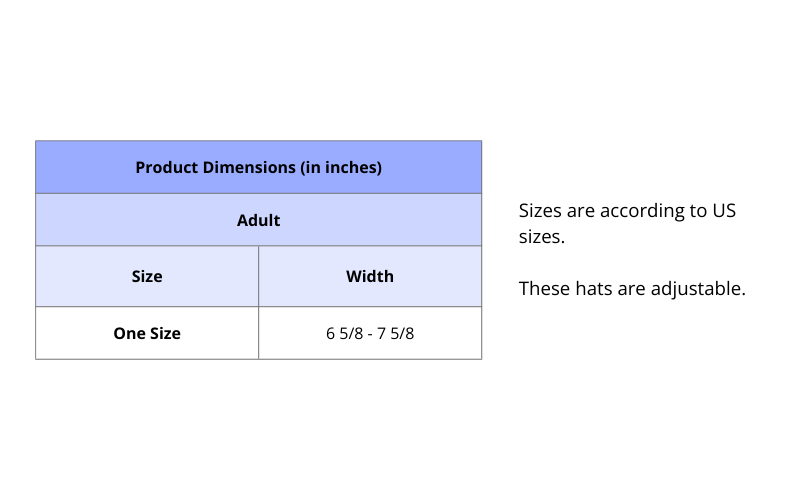Click the word 'These' in the note
The image size is (800, 500).
[x=544, y=289]
